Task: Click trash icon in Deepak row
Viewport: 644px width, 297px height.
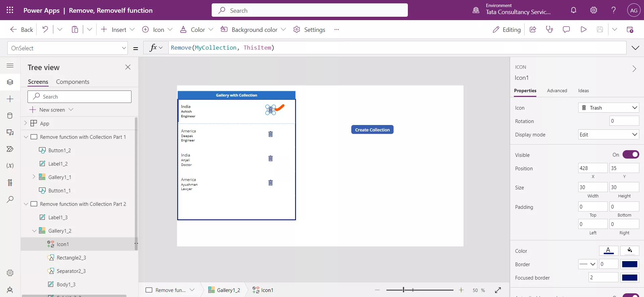Action: click(x=270, y=134)
